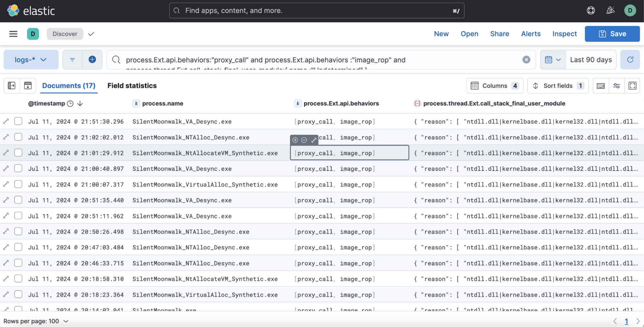Viewport: 644px width, 327px height.
Task: Filter out value with minus icon
Action: coord(304,140)
